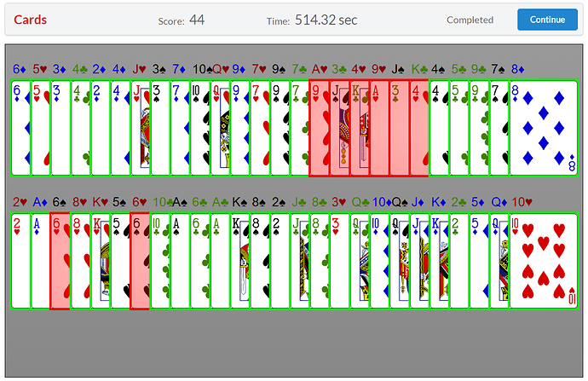This screenshot has height=381, width=588.
Task: Select the 2 of clubs card
Action: pyautogui.click(x=459, y=261)
